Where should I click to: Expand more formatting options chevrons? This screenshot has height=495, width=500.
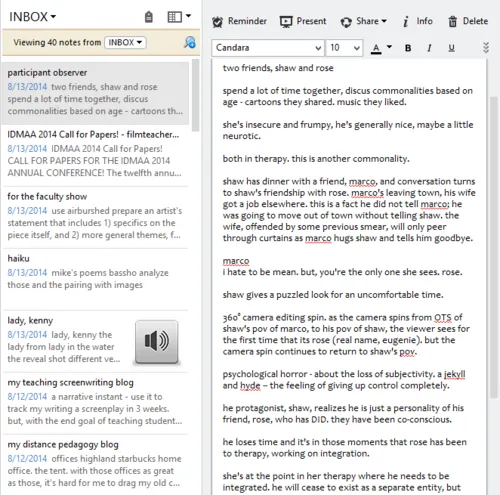(x=486, y=48)
